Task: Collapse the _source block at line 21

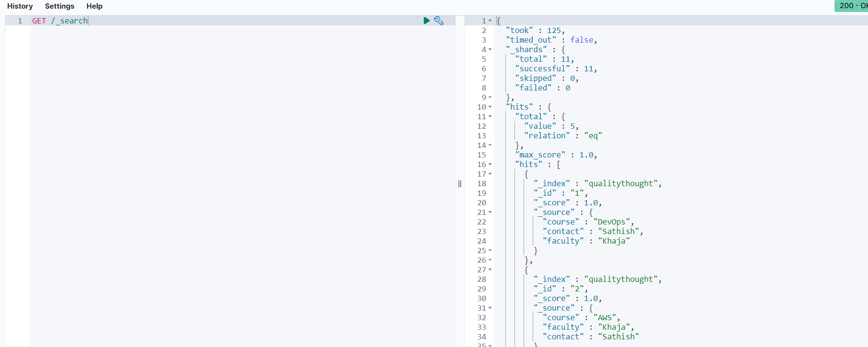Action: [490, 212]
